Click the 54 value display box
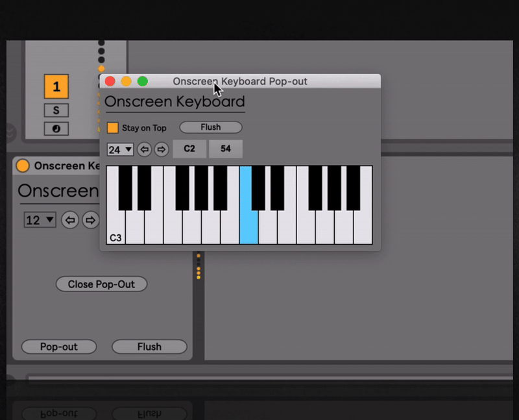The height and width of the screenshot is (420, 519). (226, 149)
